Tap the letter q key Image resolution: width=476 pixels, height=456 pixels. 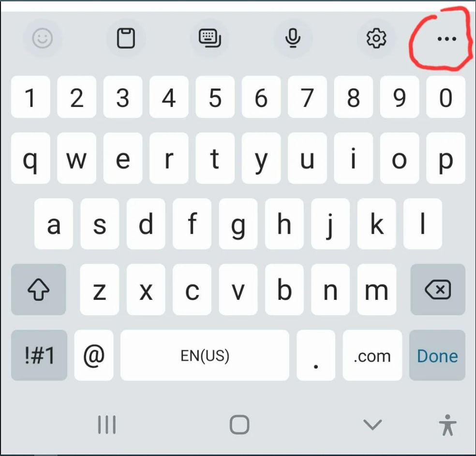[30, 158]
